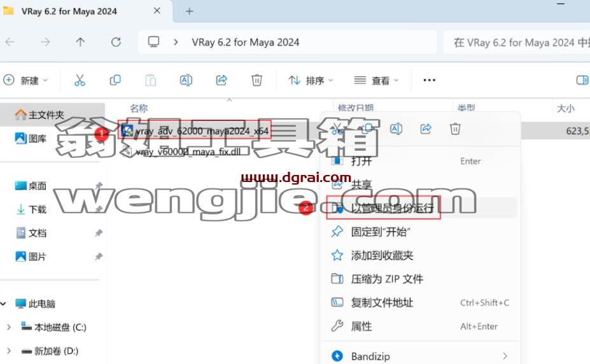Choose 以管理员身份运行 in context menu
The width and height of the screenshot is (590, 364).
pyautogui.click(x=420, y=207)
